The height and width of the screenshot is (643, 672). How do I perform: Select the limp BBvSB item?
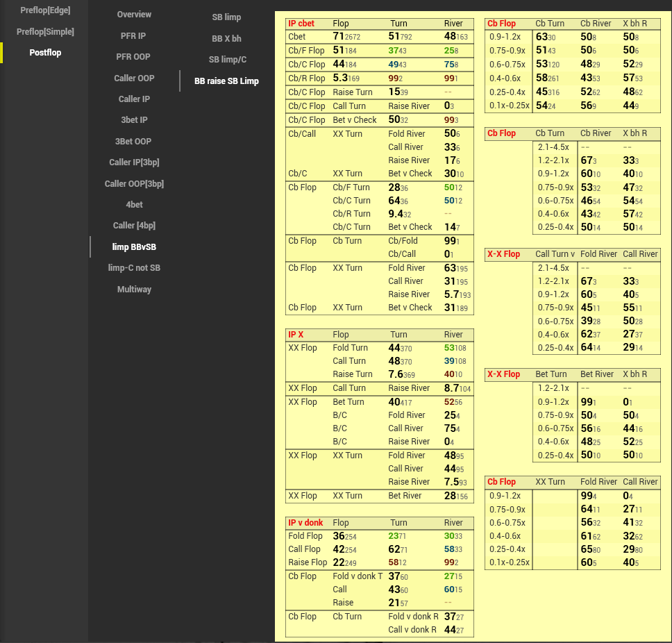(134, 247)
